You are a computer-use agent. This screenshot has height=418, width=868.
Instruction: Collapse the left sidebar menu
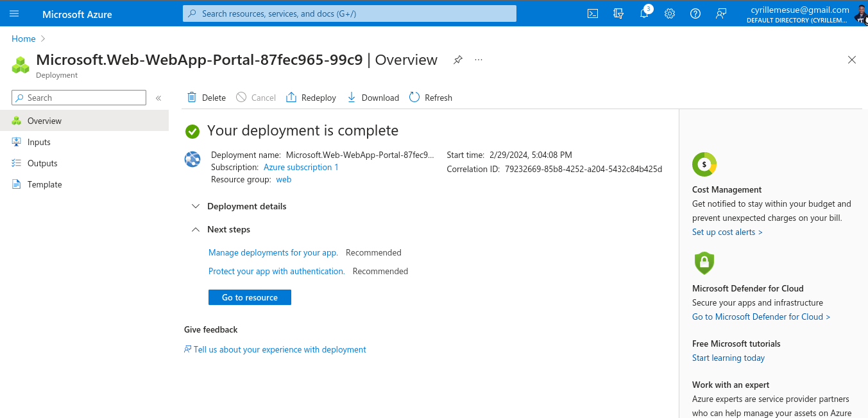(158, 98)
